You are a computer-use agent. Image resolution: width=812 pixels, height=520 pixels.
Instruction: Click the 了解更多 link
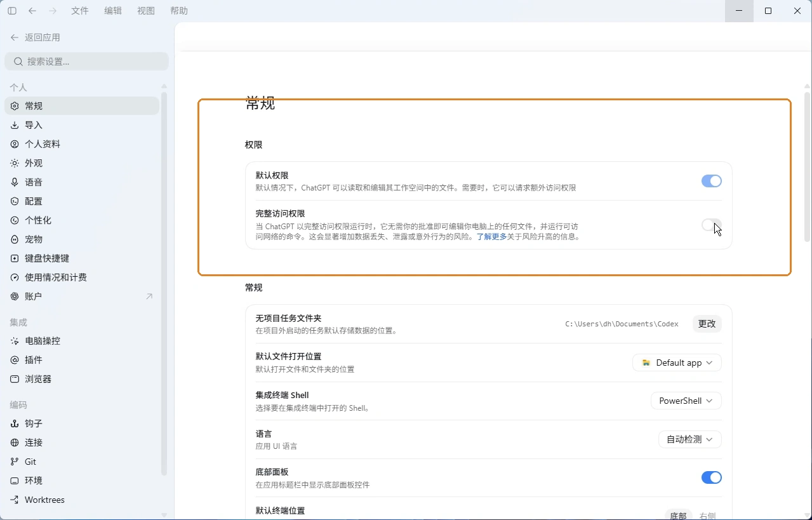(x=491, y=237)
